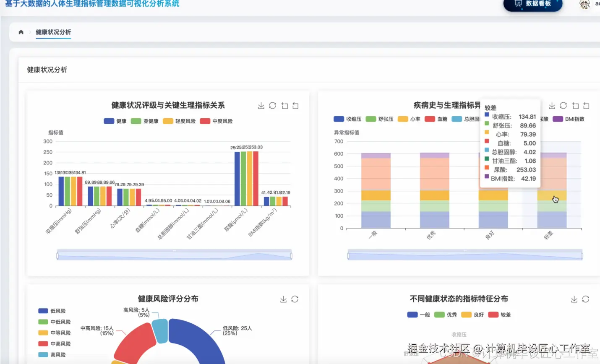The height and width of the screenshot is (364, 600).
Task: Toggle 高风险 in the pie legend
Action: point(52,355)
